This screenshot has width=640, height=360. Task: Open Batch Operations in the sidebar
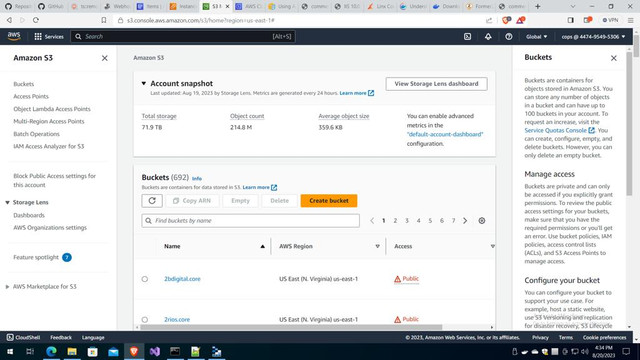[x=36, y=134]
